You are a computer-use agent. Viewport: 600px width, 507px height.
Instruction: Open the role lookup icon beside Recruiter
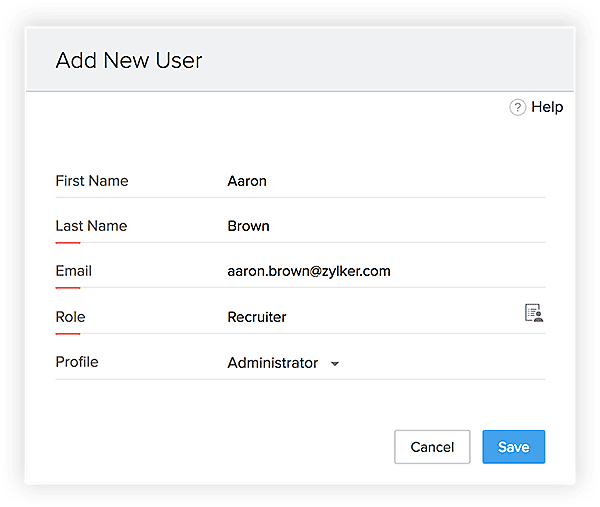point(534,313)
